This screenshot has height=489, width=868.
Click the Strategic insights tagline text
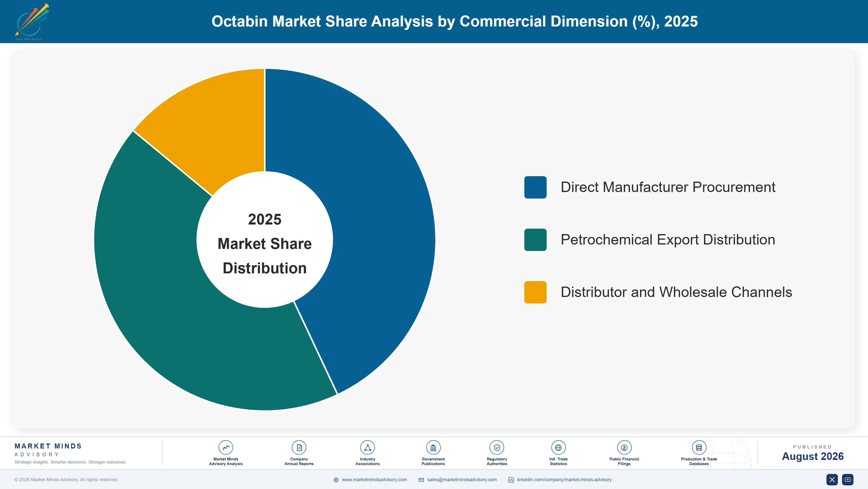tap(70, 462)
